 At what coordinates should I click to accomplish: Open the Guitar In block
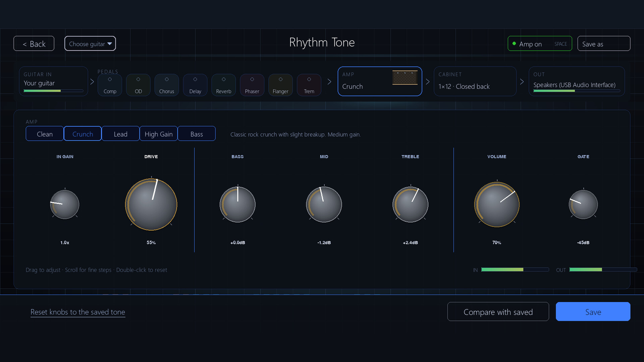(54, 81)
